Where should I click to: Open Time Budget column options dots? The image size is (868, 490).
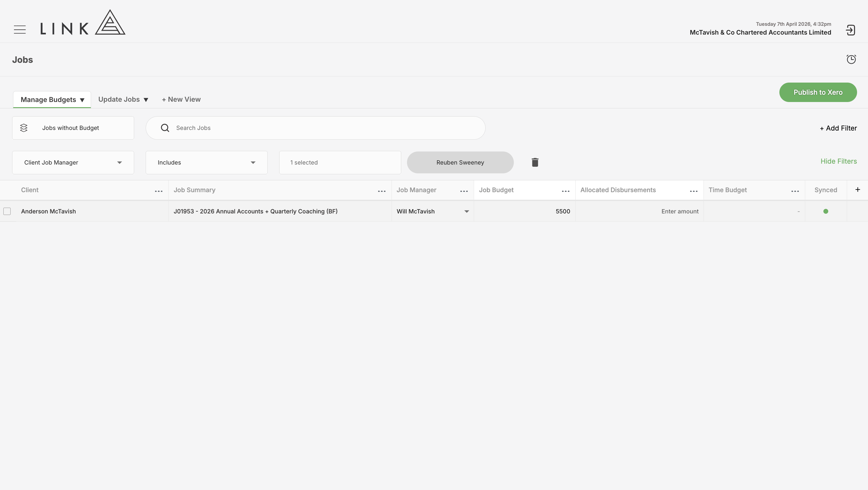(795, 191)
